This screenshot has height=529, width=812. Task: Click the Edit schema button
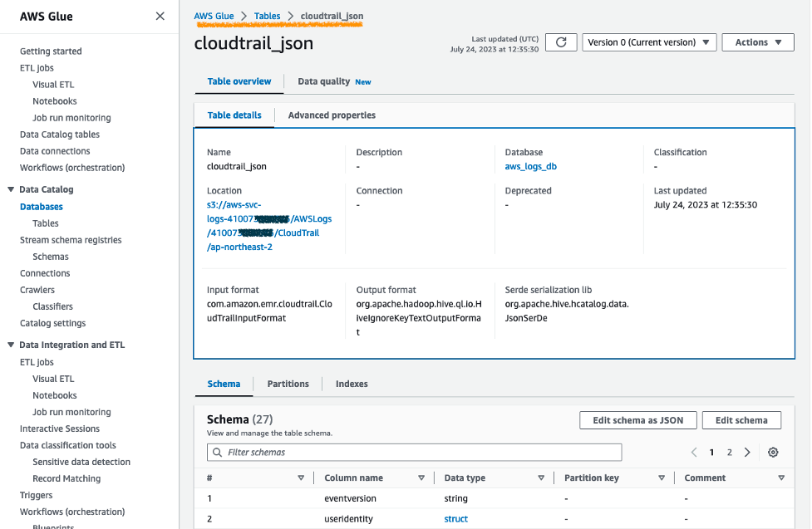(741, 420)
